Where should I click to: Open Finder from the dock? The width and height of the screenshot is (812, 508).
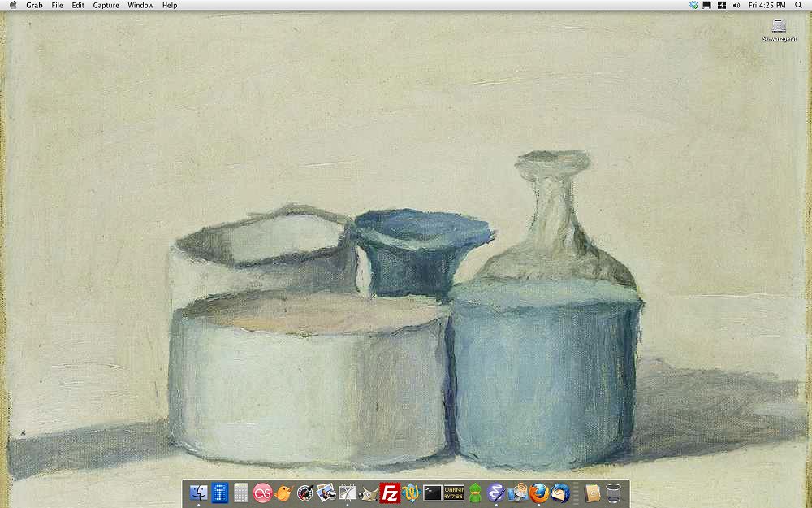tap(198, 493)
